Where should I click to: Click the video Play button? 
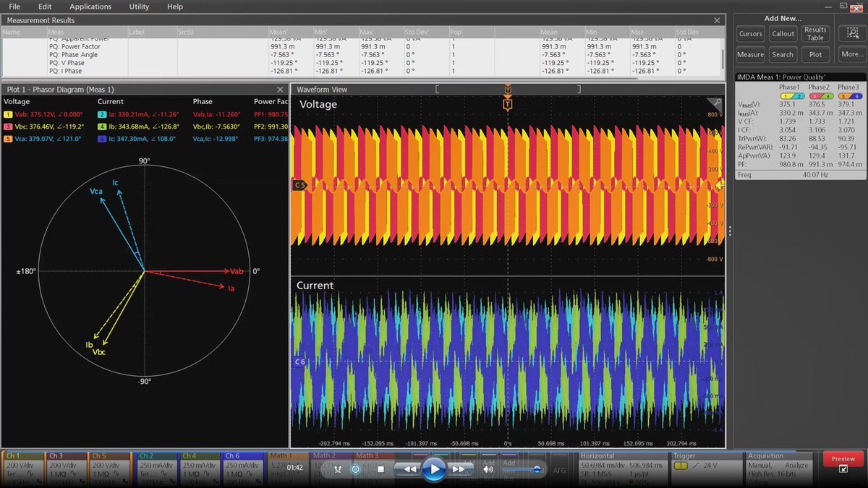click(x=434, y=469)
